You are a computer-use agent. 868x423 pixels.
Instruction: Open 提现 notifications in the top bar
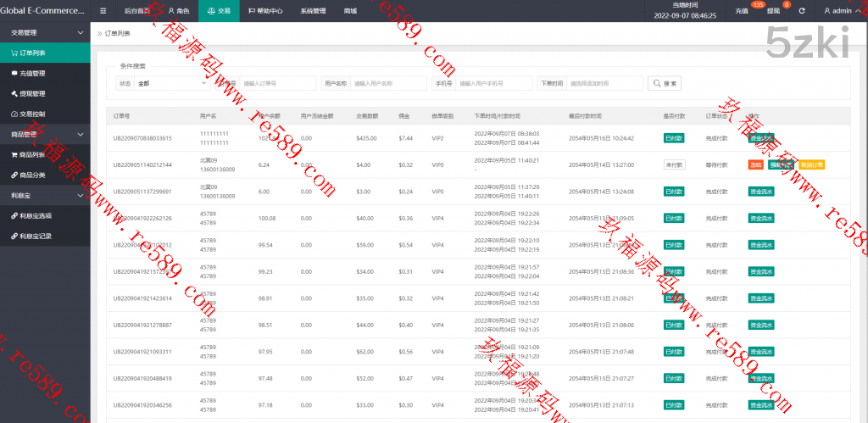pyautogui.click(x=774, y=11)
